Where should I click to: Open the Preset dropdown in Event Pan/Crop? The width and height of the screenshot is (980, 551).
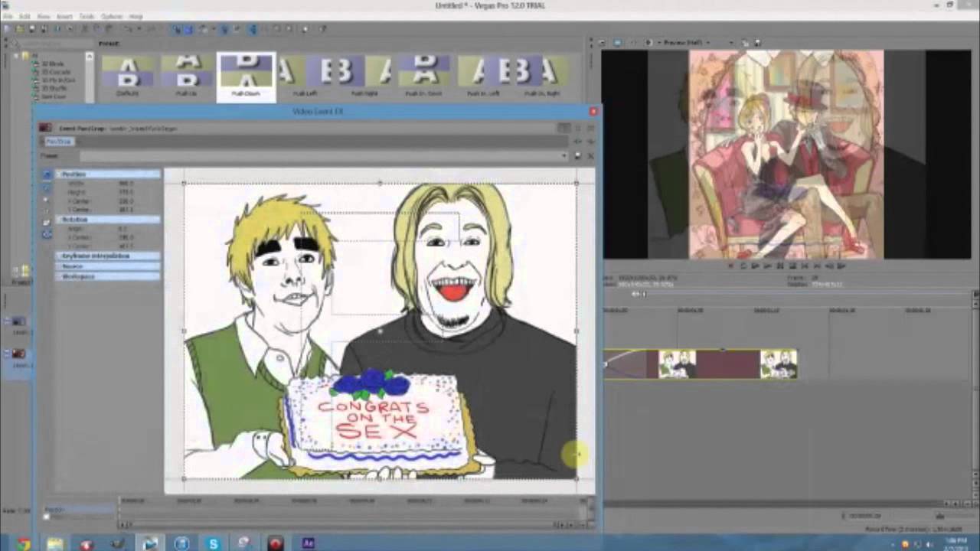[x=565, y=156]
